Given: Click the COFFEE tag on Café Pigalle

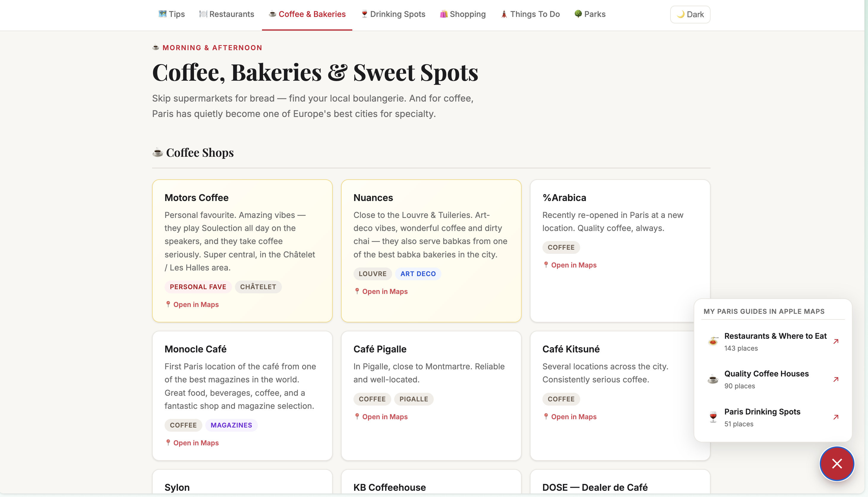Looking at the screenshot, I should (x=372, y=399).
